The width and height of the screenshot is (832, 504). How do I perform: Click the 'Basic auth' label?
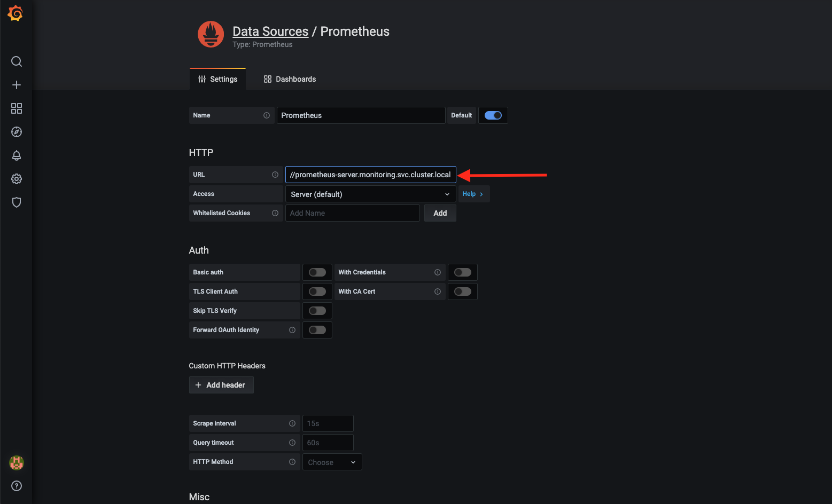tap(208, 272)
